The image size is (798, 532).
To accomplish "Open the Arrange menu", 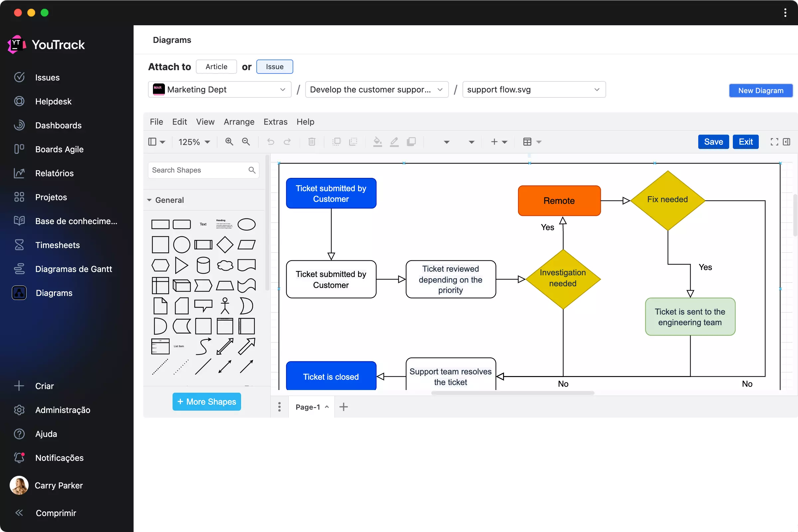I will [239, 122].
